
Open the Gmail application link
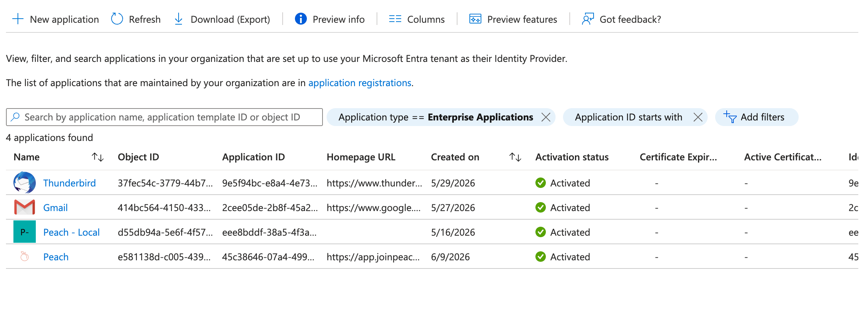click(x=56, y=208)
